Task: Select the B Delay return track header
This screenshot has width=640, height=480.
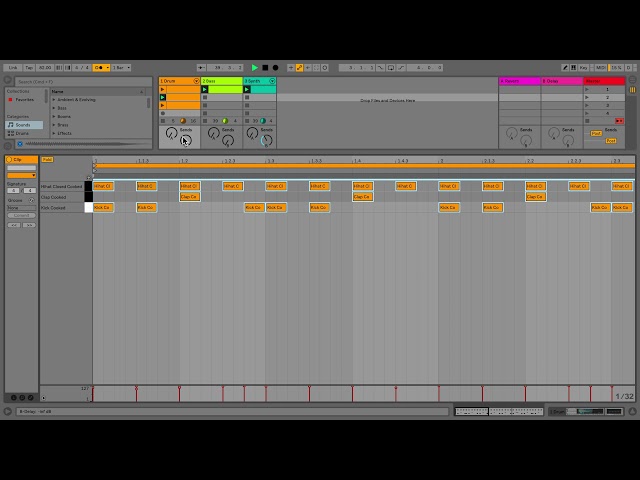Action: click(x=562, y=81)
